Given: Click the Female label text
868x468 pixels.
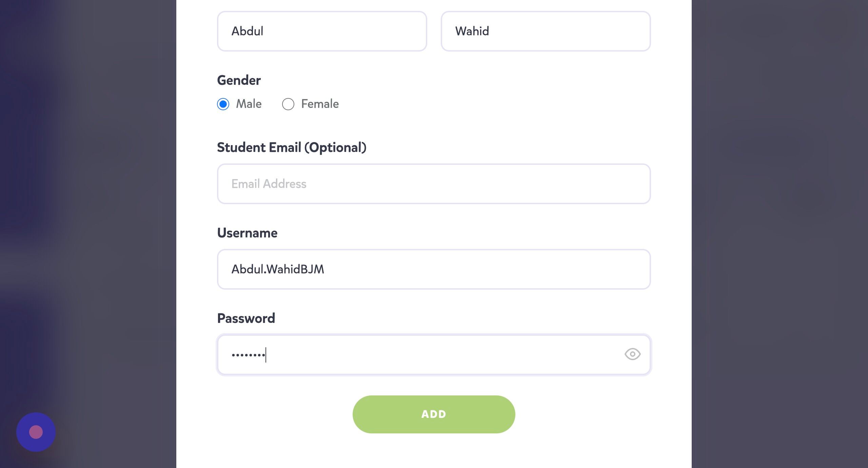Looking at the screenshot, I should pos(320,104).
